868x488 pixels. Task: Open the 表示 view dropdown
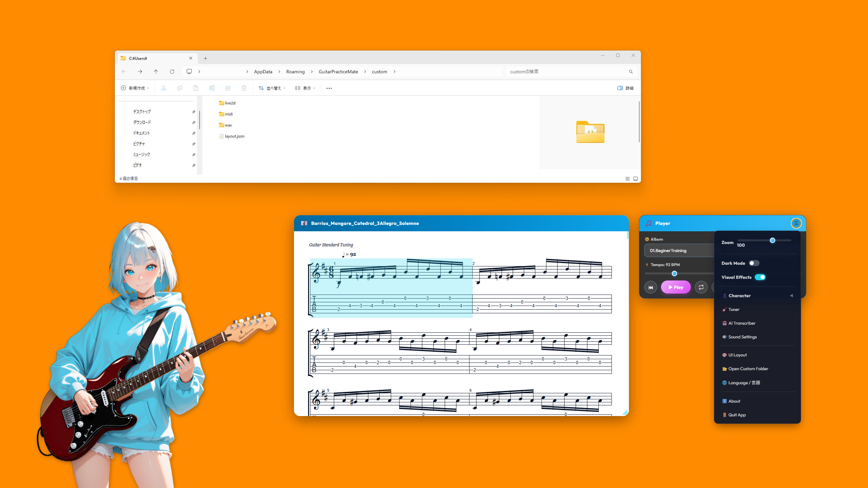coord(305,88)
